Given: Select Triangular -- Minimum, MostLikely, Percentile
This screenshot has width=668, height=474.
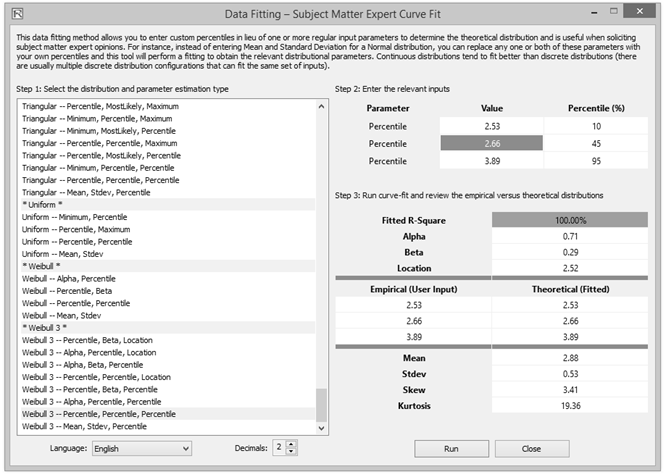Looking at the screenshot, I should point(168,131).
